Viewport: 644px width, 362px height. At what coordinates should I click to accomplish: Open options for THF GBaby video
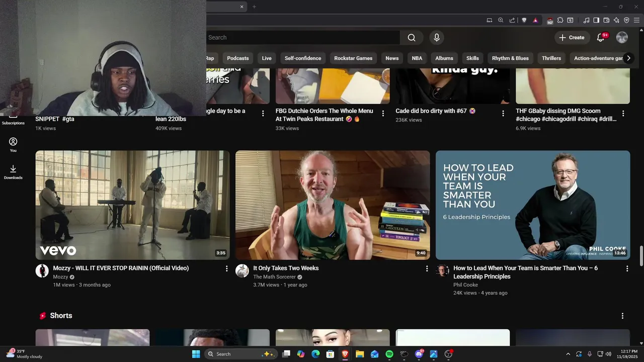(x=623, y=114)
